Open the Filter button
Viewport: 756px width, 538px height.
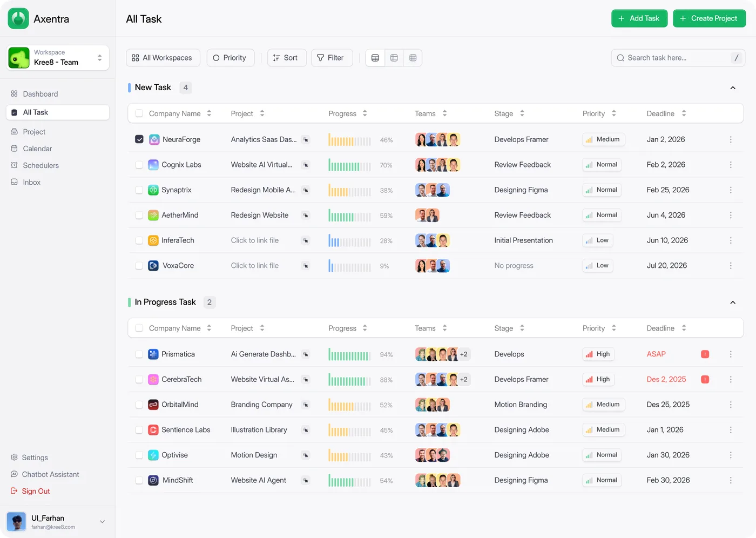332,58
